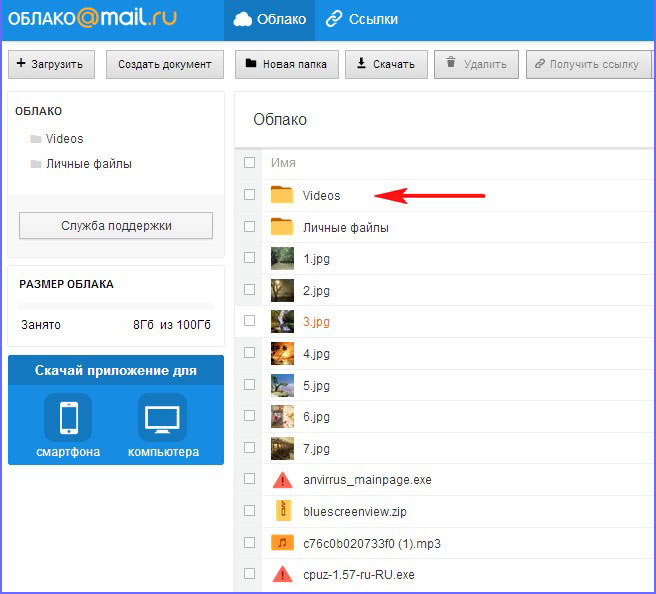Click the смартфона link label
656x594 pixels.
(x=68, y=452)
